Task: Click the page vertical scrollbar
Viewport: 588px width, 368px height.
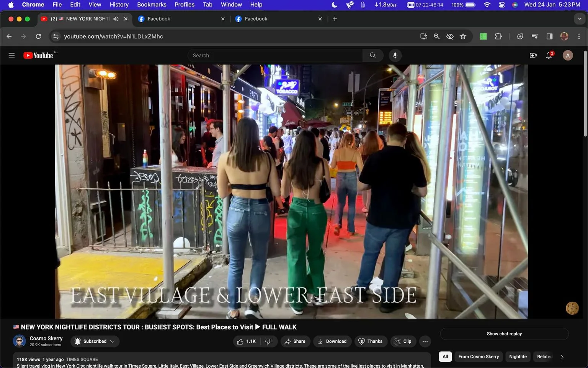Action: tap(585, 94)
